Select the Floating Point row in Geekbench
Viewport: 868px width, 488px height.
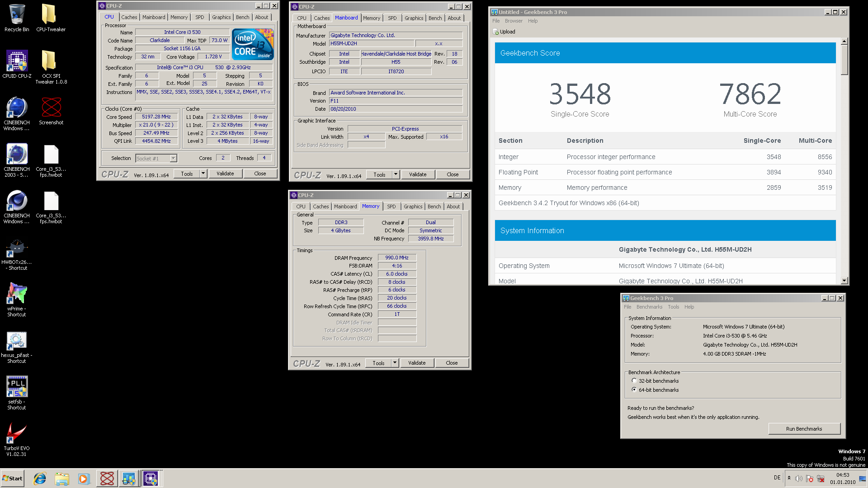(x=665, y=172)
